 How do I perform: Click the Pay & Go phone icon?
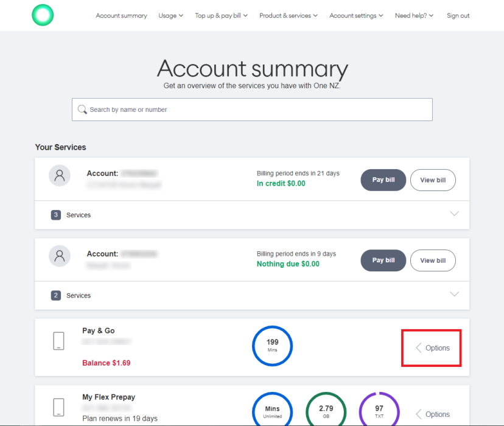[58, 341]
